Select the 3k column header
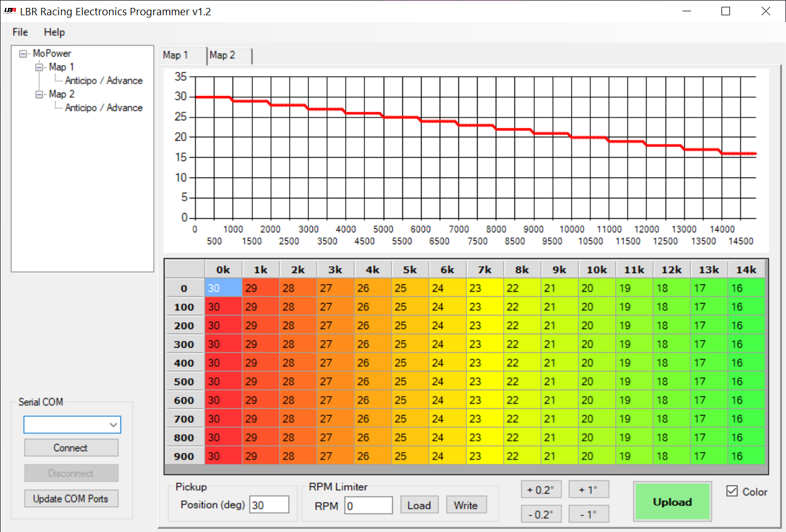The height and width of the screenshot is (532, 786). [x=336, y=270]
